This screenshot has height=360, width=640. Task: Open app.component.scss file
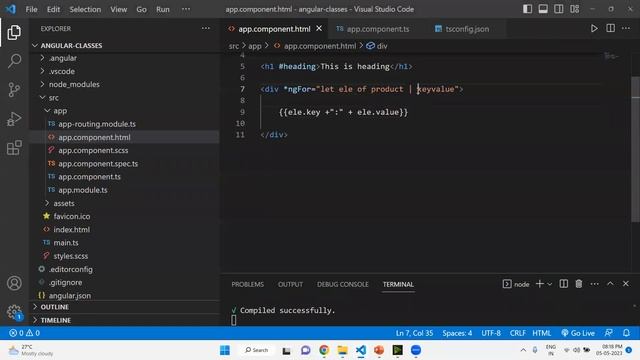click(93, 150)
